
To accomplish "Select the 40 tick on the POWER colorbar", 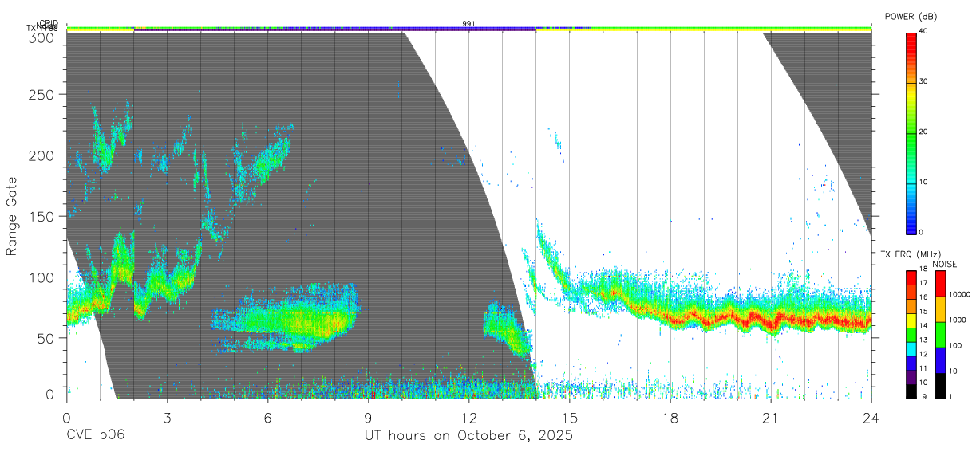I will (x=925, y=31).
